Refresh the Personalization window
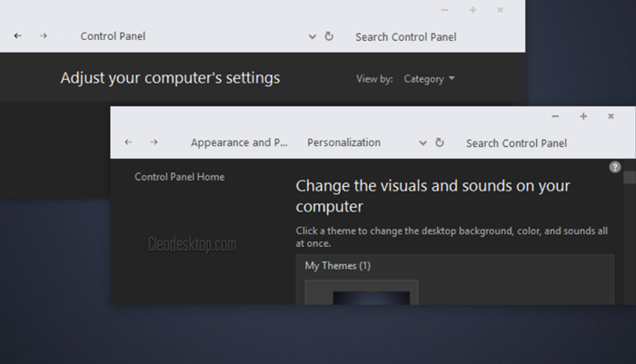The height and width of the screenshot is (364, 636). (x=440, y=143)
